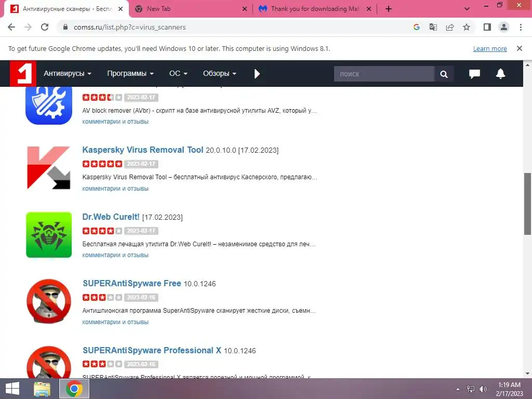Click the play arrow icon in the site nav bar
This screenshot has height=399, width=532.
click(x=257, y=74)
